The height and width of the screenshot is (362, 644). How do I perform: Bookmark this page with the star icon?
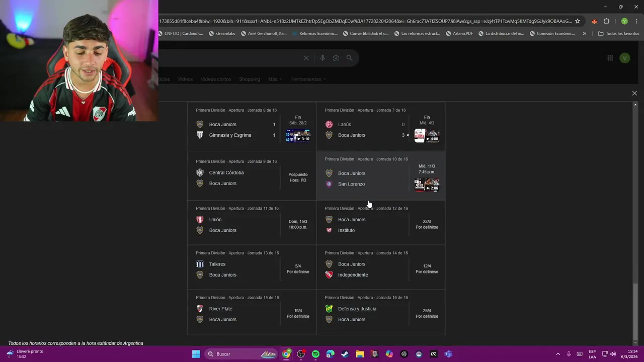(578, 21)
